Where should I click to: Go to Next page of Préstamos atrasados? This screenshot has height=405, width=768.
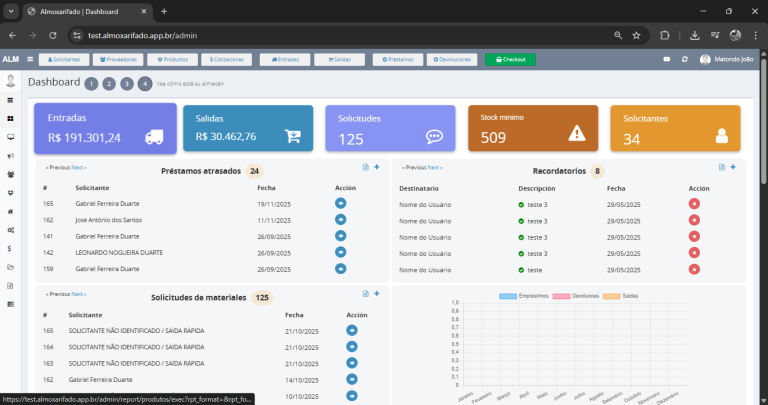click(x=79, y=167)
